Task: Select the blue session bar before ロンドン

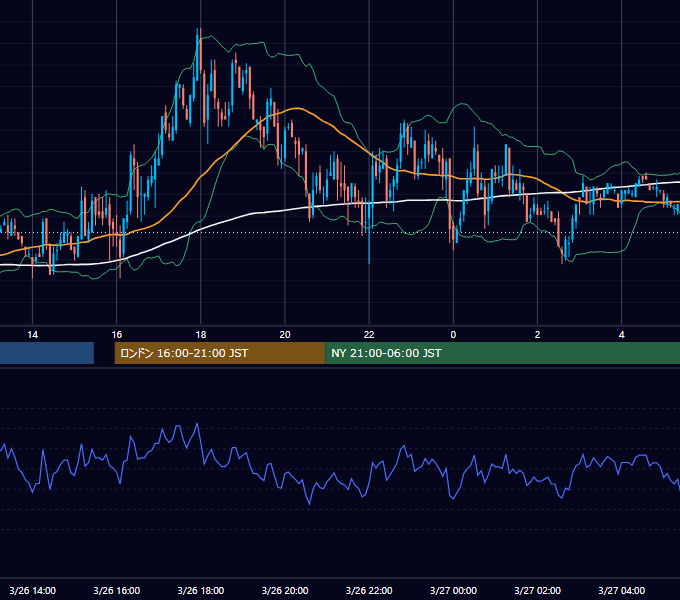Action: click(47, 353)
